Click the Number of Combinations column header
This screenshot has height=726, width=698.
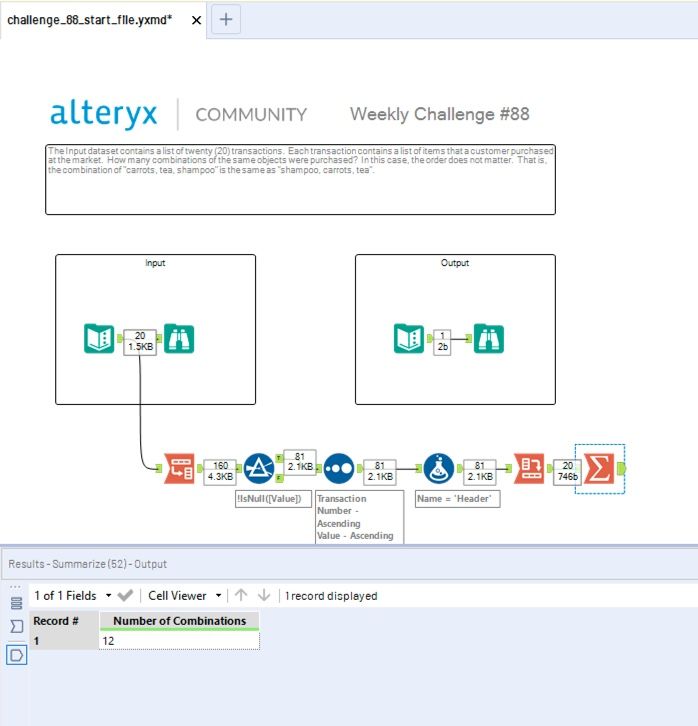(180, 621)
